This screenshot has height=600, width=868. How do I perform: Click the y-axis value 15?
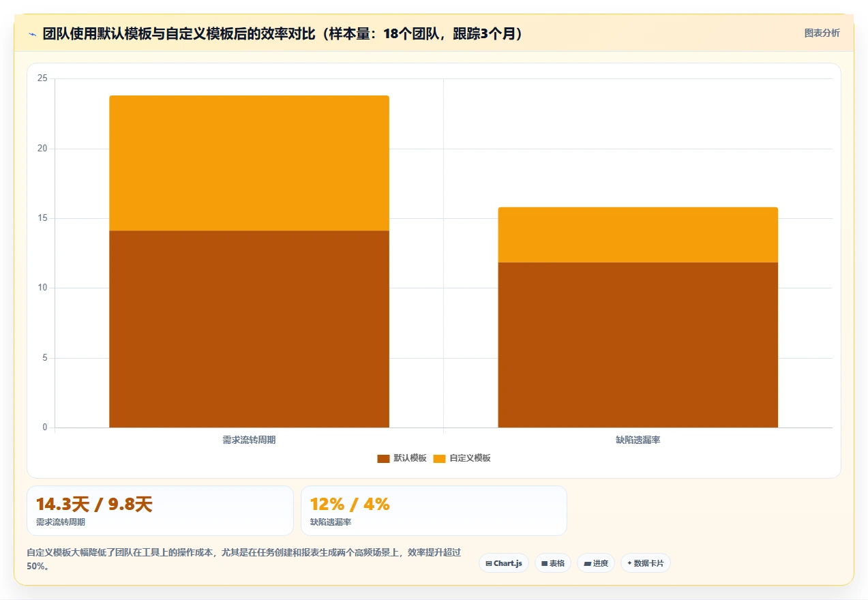tap(42, 218)
